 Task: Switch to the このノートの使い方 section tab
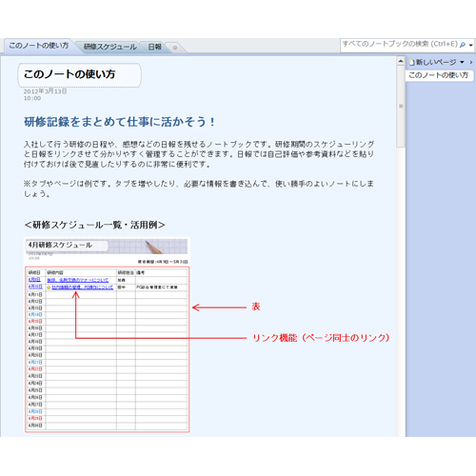click(38, 46)
